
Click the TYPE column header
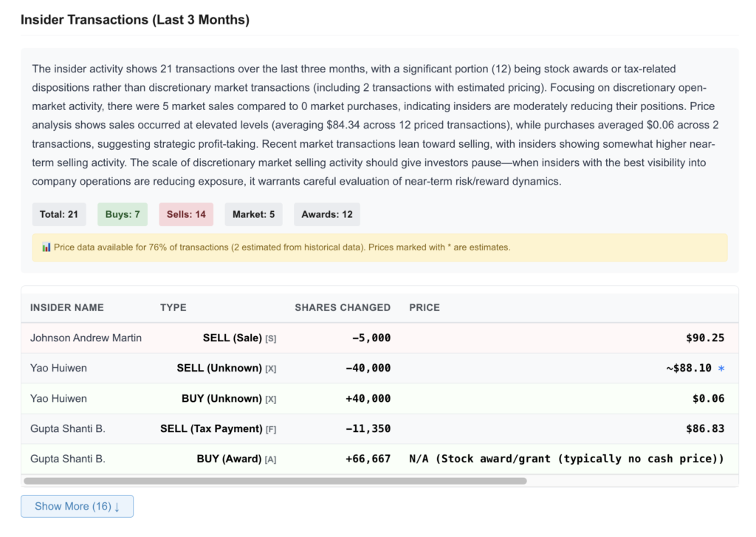coord(173,307)
